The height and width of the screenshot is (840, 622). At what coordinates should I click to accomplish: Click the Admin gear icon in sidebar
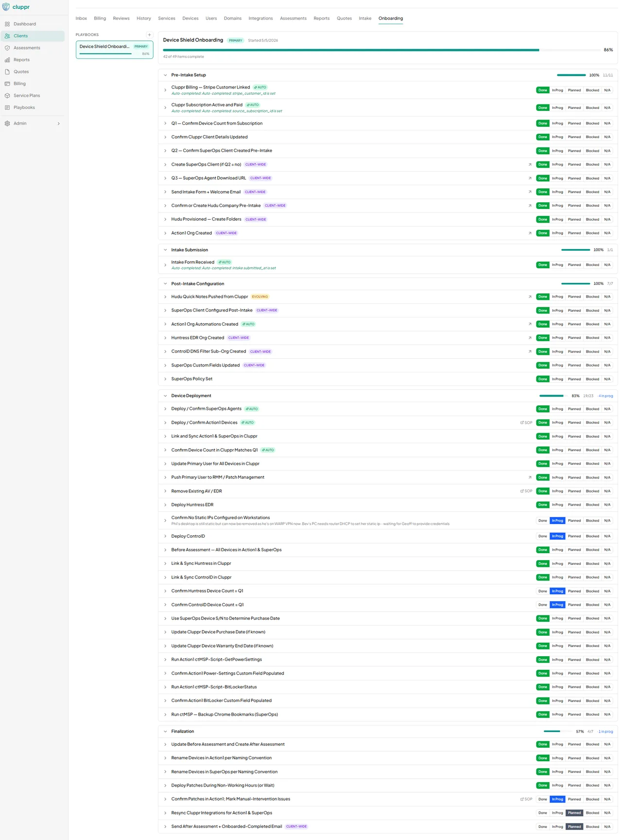pyautogui.click(x=7, y=123)
